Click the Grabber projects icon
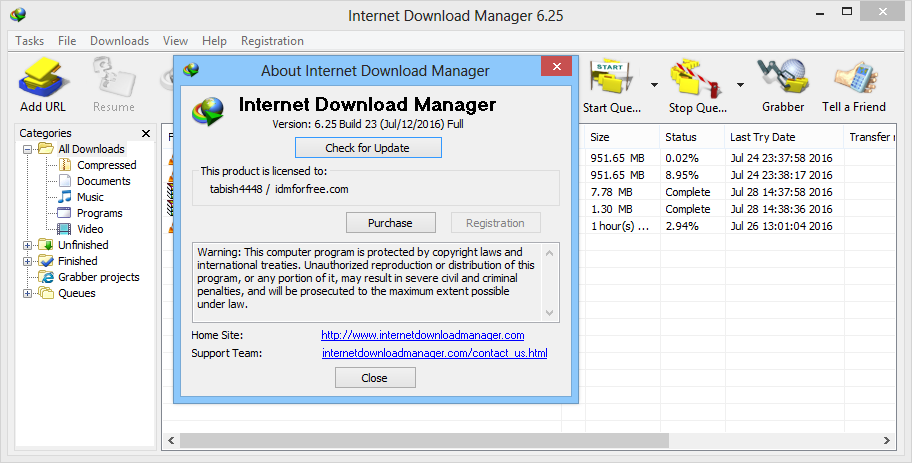Viewport: 912px width, 463px height. 46,277
